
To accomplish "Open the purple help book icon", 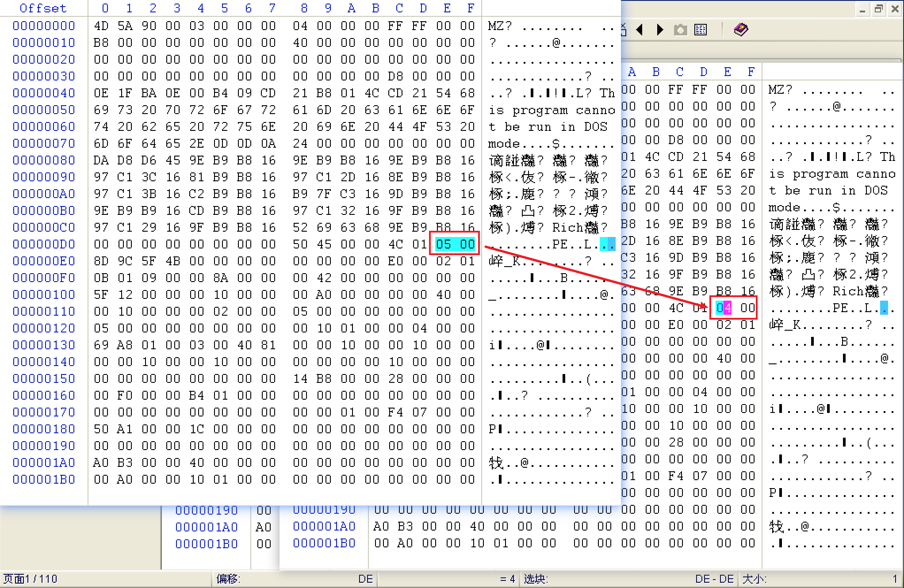I will pos(741,30).
